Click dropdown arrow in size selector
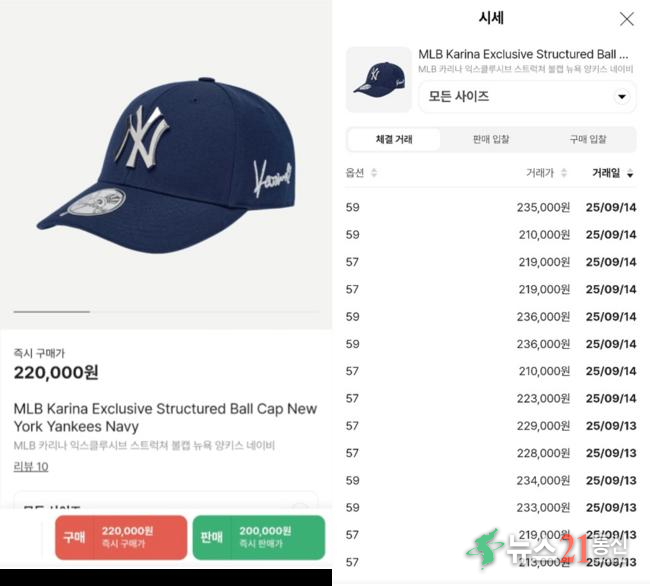Screen dimensions: 650x586 (621, 97)
